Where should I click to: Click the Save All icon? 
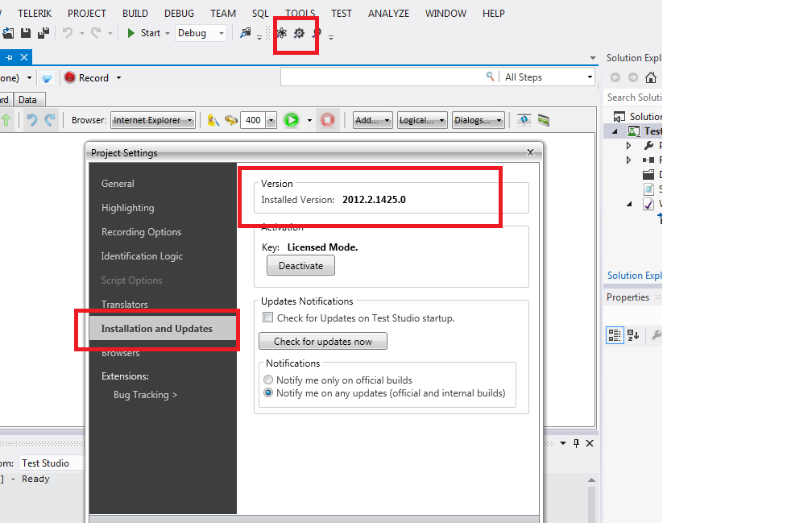(43, 33)
